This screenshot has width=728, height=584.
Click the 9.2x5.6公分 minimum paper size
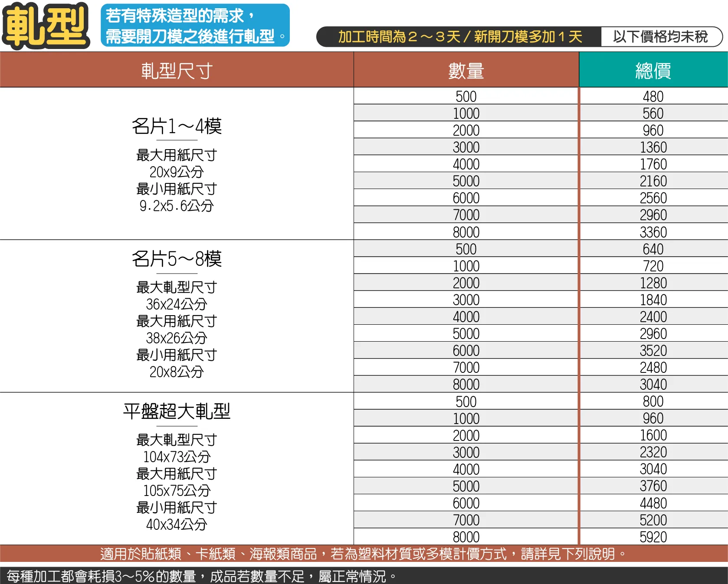pos(177,206)
